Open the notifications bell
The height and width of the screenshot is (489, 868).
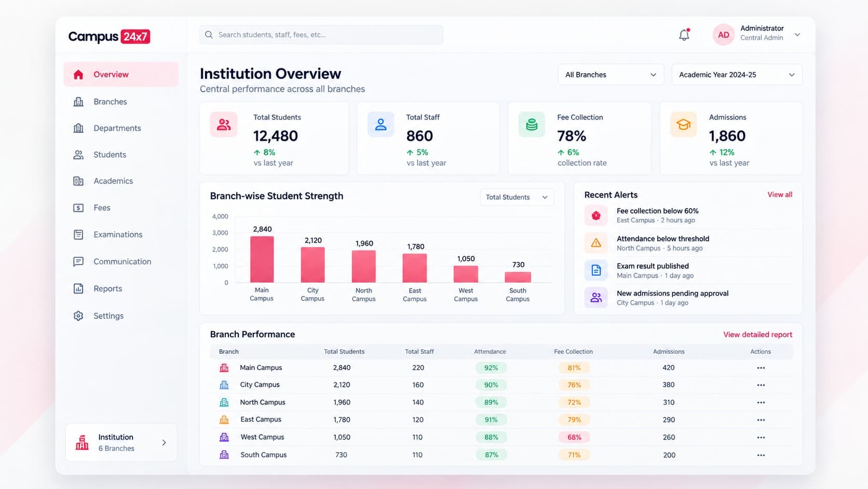coord(684,35)
